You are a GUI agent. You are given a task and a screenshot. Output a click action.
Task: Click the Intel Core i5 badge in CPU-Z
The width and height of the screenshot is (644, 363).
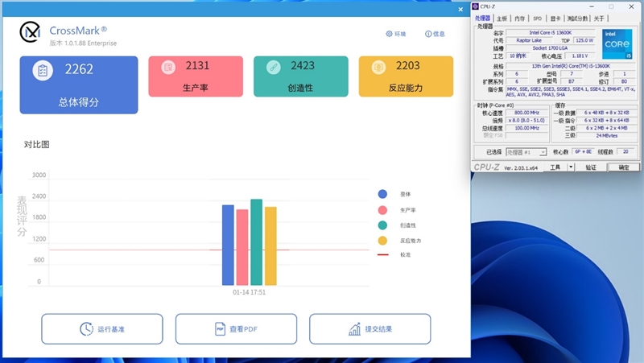(617, 44)
